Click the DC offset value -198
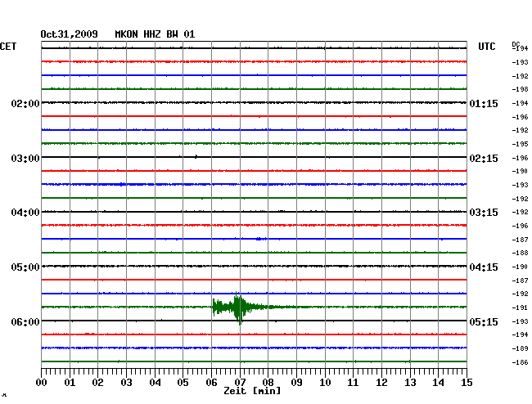This screenshot has height=404, width=532. click(x=520, y=89)
